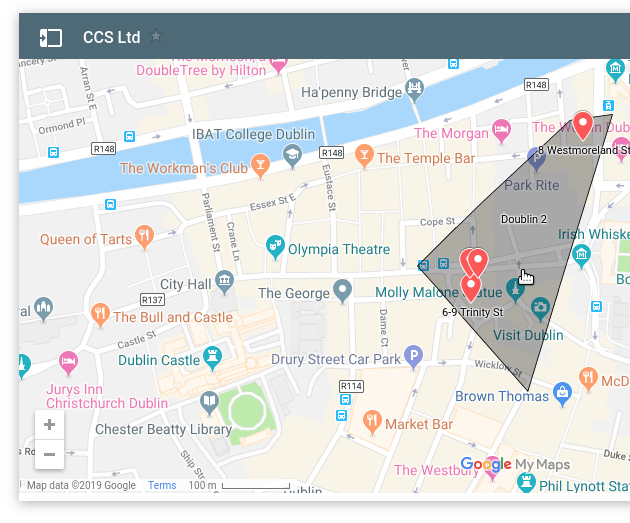Click the IBAT College Dublin graduation icon

[x=292, y=156]
